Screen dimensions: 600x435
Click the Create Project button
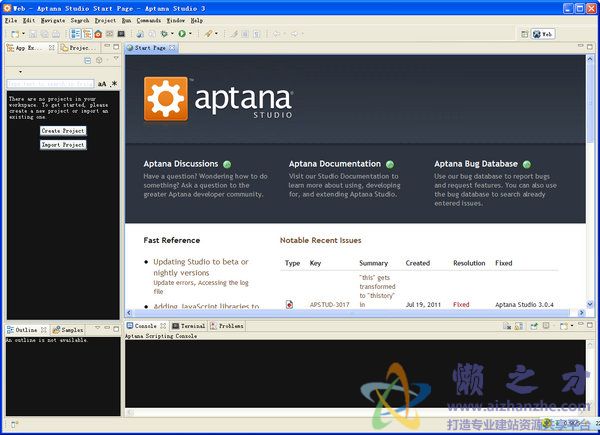pyautogui.click(x=63, y=131)
